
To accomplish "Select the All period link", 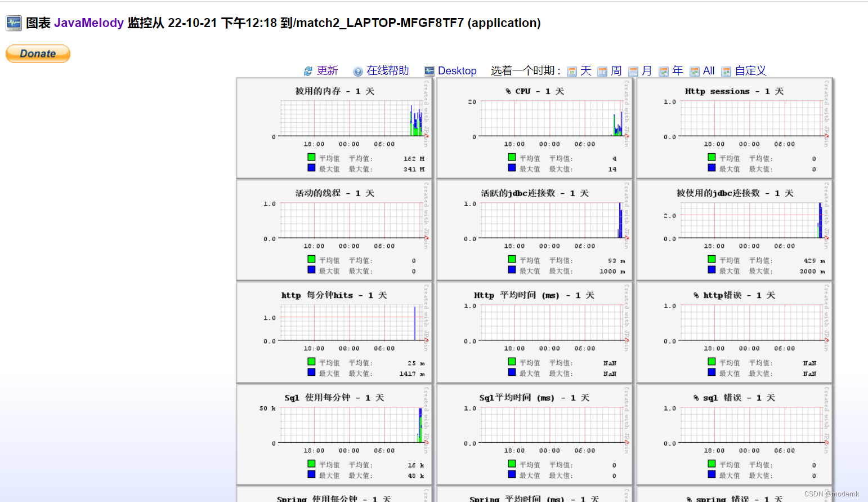I will 709,71.
